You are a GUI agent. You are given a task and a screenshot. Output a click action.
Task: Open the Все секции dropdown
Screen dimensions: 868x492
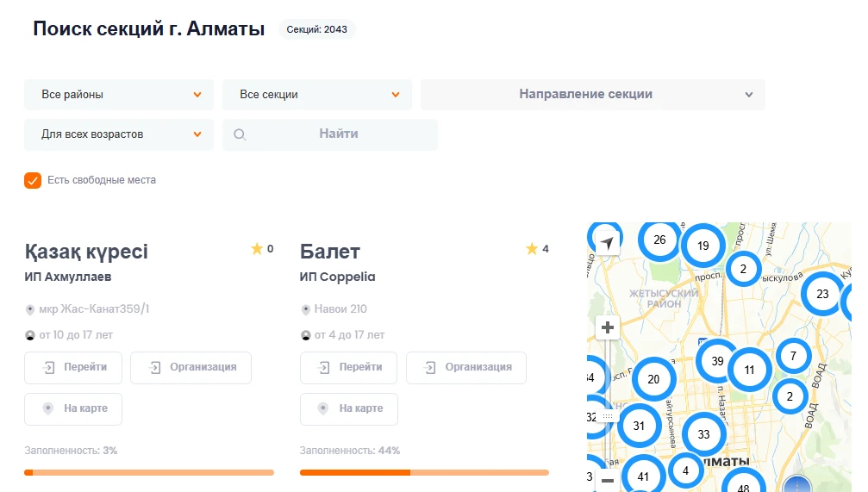coord(317,95)
